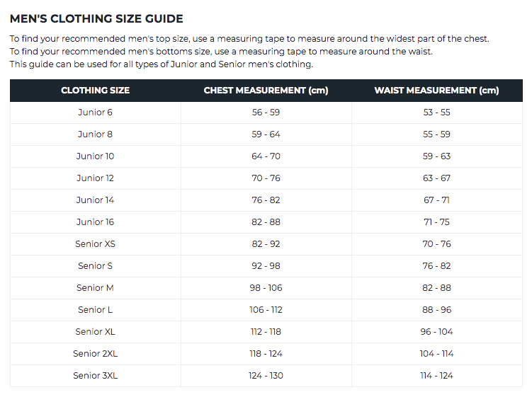Click the Chest Measurement (cm) header
This screenshot has height=402, width=532.
(266, 91)
